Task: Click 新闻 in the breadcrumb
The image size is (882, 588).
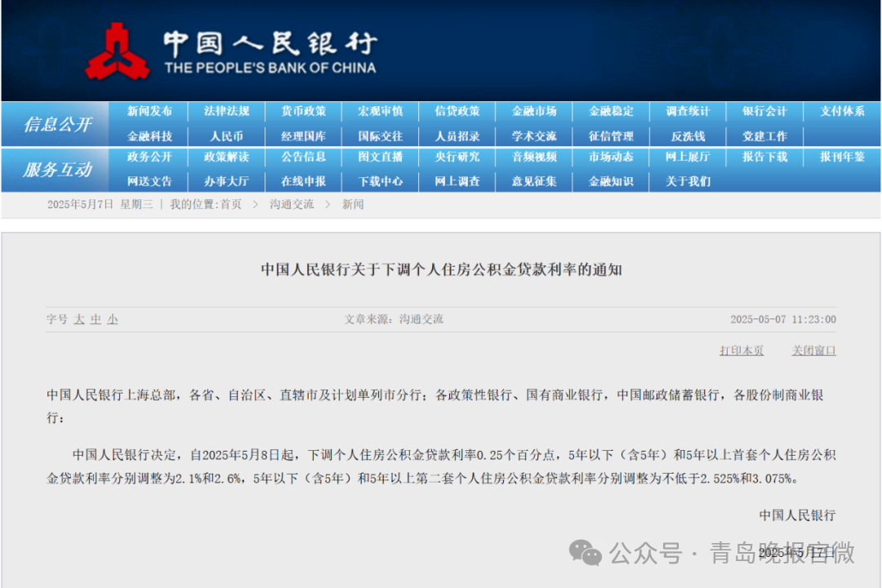Action: tap(350, 203)
